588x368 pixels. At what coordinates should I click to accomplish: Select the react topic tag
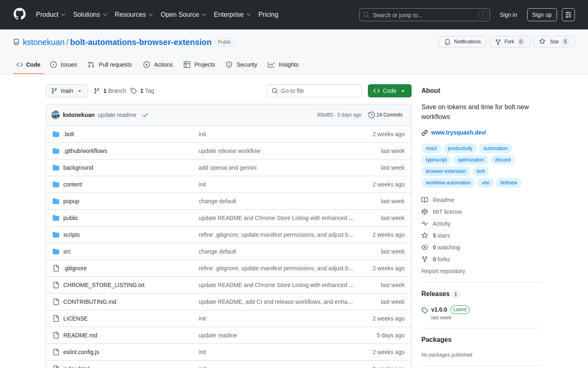pyautogui.click(x=431, y=148)
